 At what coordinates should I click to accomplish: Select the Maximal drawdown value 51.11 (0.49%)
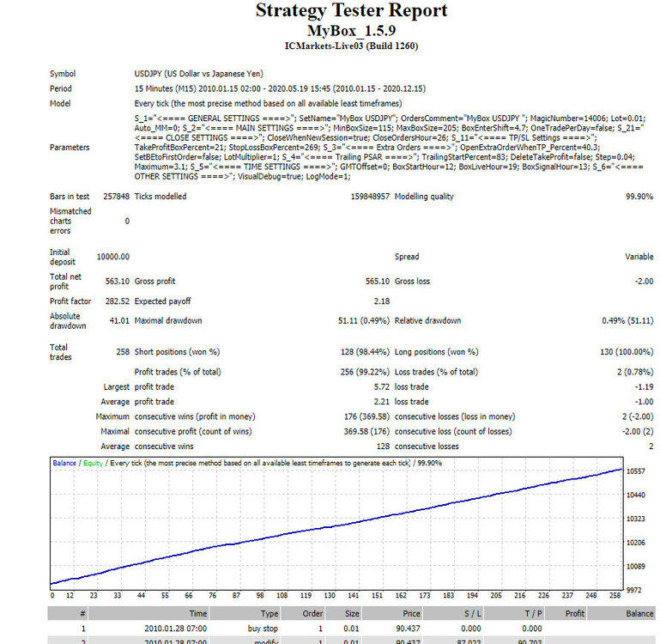364,320
